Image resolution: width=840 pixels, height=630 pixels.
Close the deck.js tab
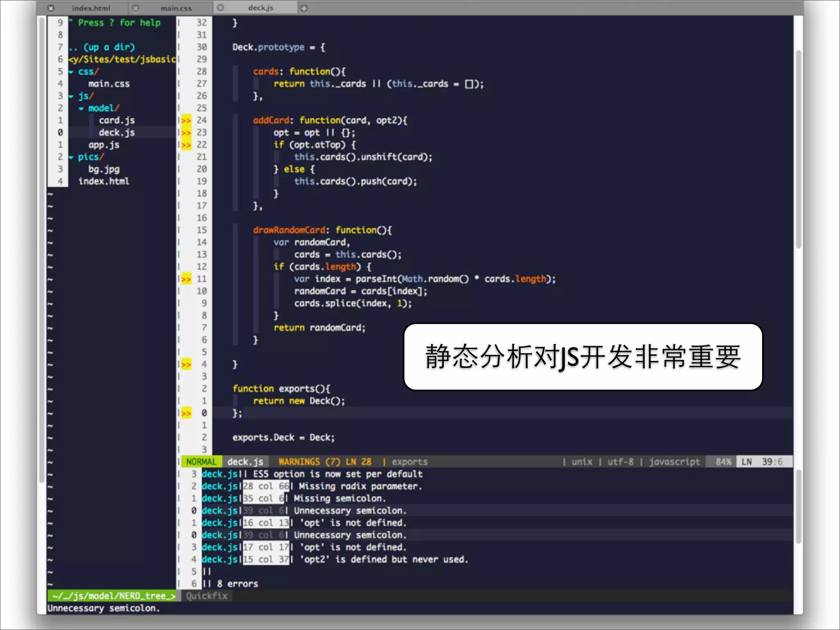(221, 8)
